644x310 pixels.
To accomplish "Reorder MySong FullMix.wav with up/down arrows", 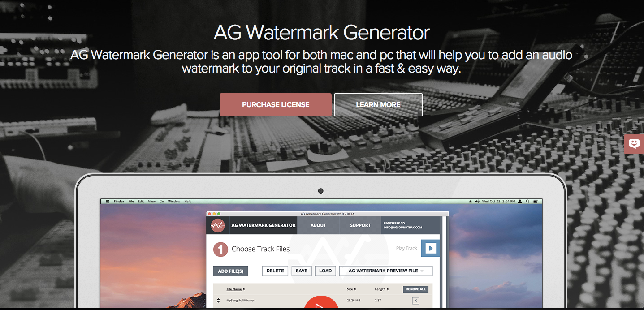I will 218,300.
